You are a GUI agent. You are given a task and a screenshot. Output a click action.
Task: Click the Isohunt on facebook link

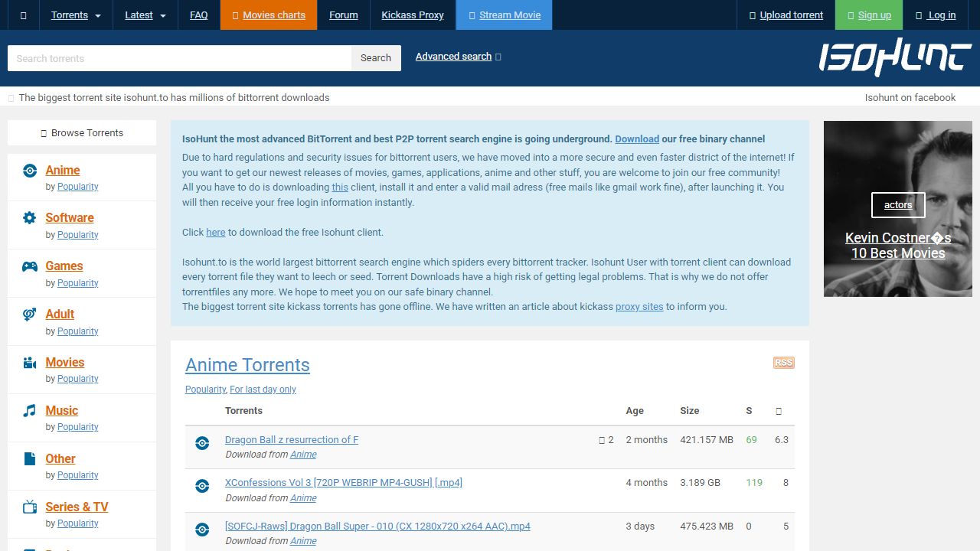click(x=910, y=97)
